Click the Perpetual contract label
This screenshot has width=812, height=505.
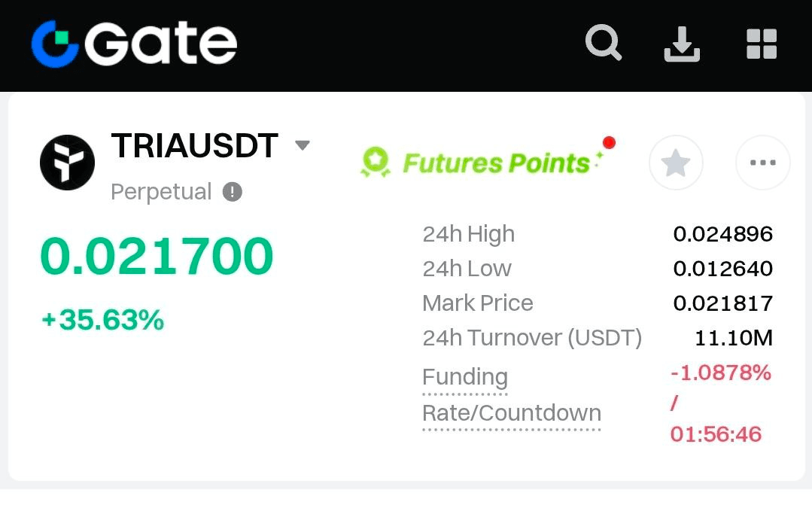(161, 193)
